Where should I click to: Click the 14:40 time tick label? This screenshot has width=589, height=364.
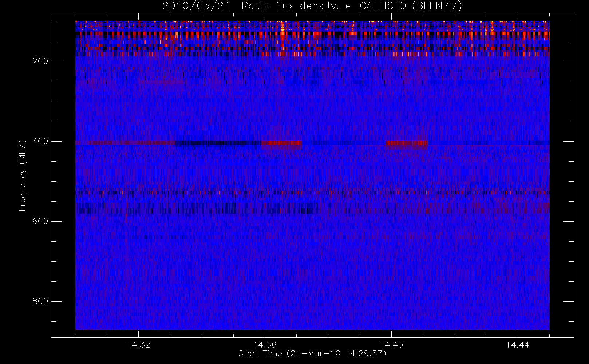[391, 345]
